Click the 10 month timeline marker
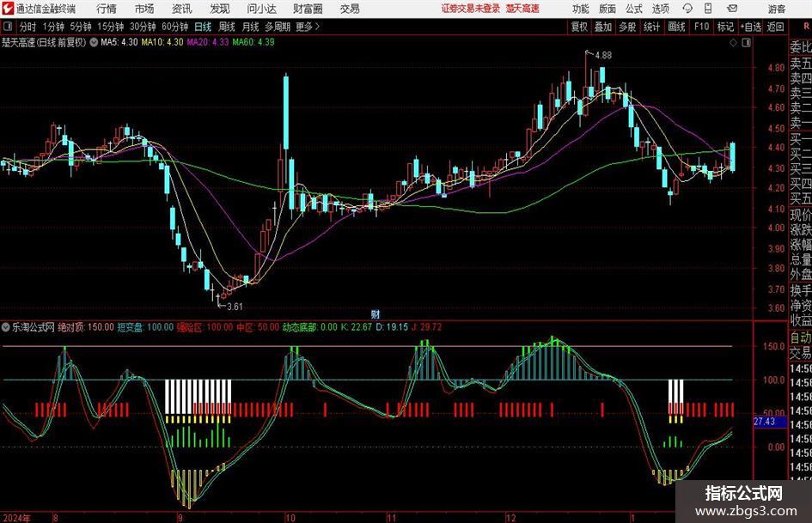Image resolution: width=812 pixels, height=523 pixels. click(290, 518)
